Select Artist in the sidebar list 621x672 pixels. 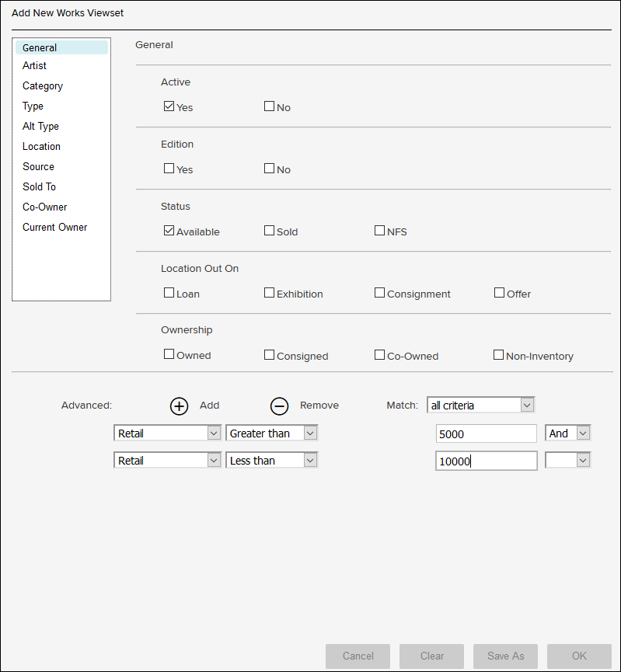pos(34,66)
